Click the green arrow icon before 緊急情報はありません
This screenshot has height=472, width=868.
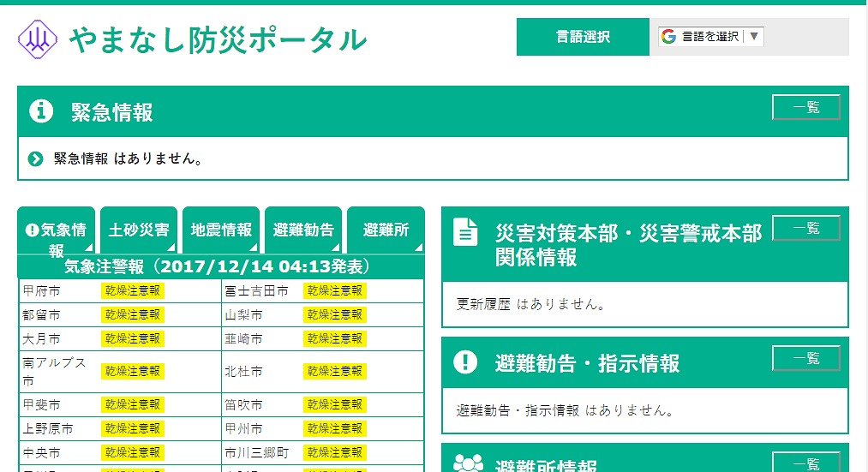pos(35,159)
